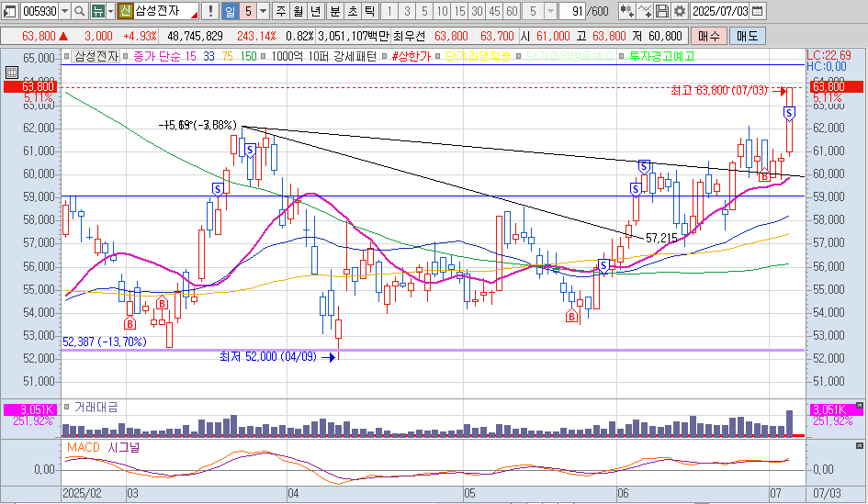
Task: Click the add candlestick compare icon
Action: 626,10
